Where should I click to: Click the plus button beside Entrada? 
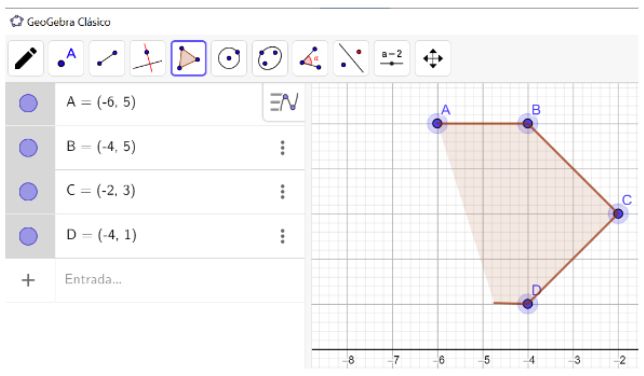28,280
